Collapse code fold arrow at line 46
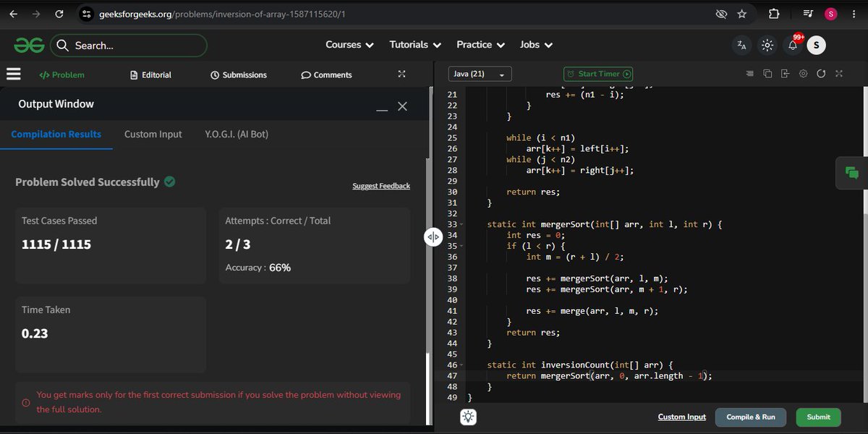This screenshot has width=868, height=434. [461, 365]
